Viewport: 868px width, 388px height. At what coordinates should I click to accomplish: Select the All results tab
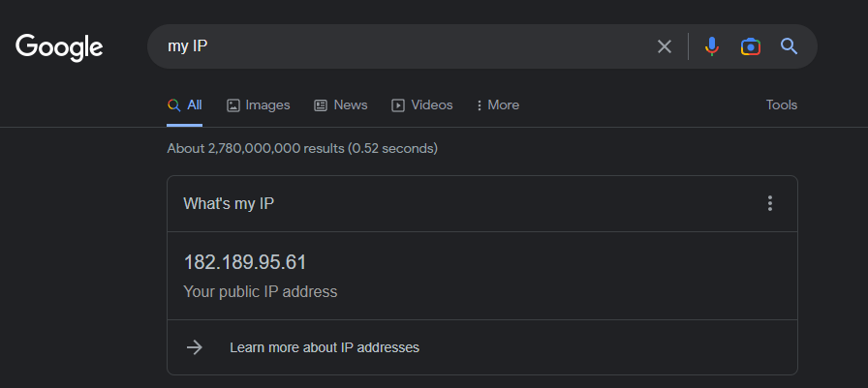tap(185, 105)
